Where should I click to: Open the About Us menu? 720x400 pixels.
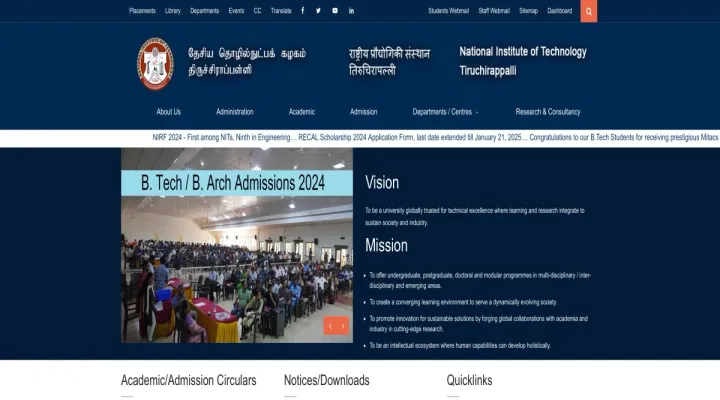point(169,112)
